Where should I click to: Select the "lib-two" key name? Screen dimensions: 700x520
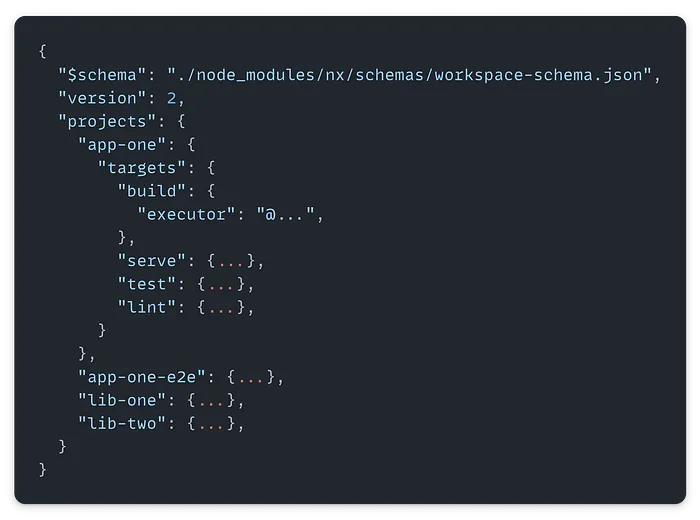click(x=124, y=423)
